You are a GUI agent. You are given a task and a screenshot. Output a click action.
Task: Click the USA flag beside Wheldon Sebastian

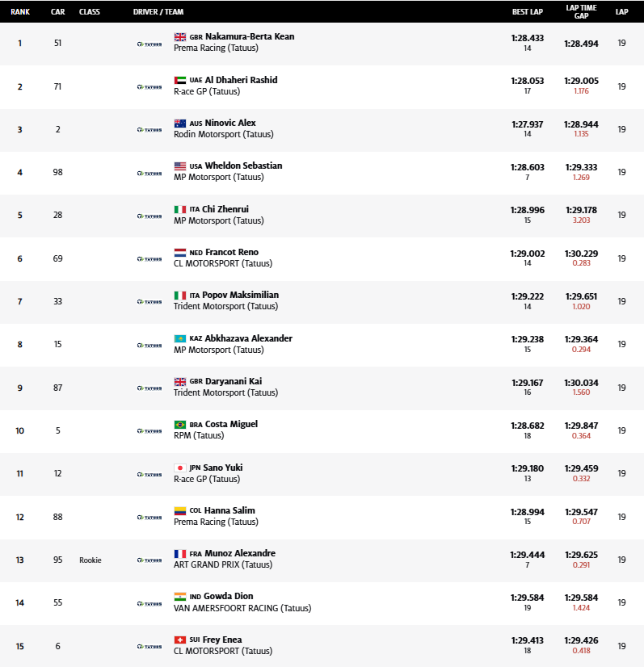pyautogui.click(x=180, y=166)
